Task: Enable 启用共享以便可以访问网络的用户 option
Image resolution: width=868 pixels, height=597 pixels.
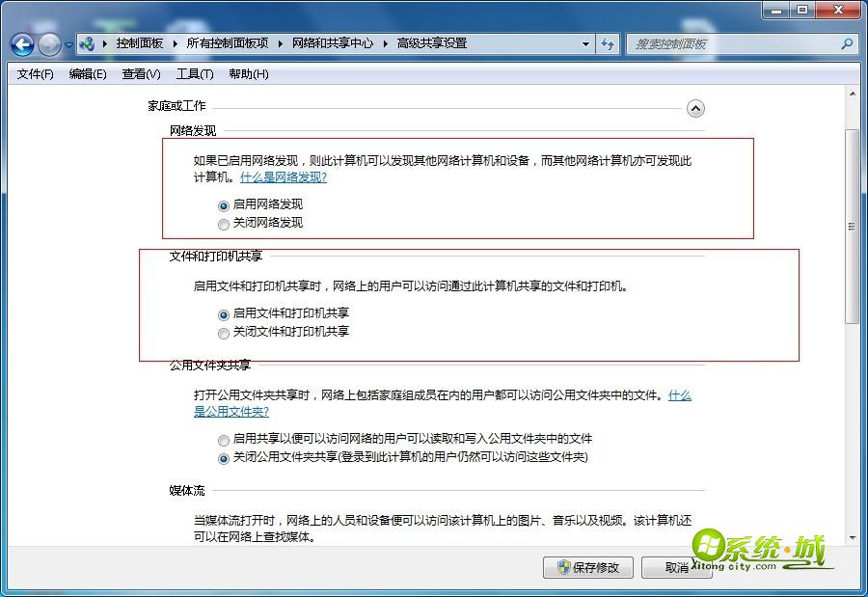Action: (x=224, y=440)
